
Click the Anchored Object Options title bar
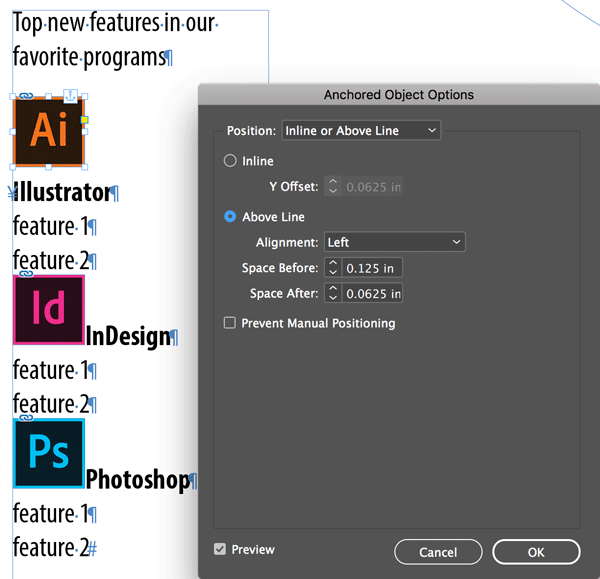click(x=399, y=95)
